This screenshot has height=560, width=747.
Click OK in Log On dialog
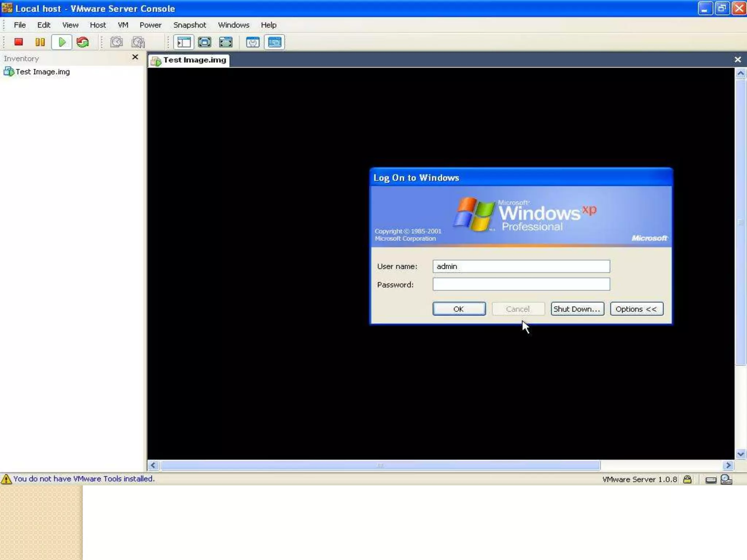(459, 309)
